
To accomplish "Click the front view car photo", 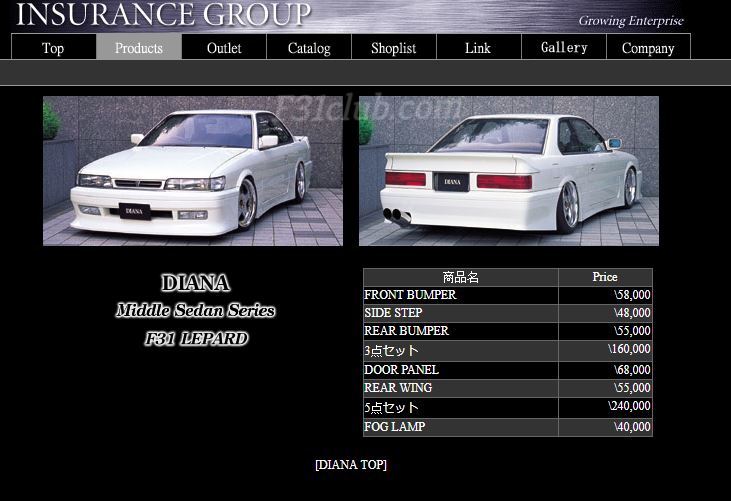I will tap(193, 171).
